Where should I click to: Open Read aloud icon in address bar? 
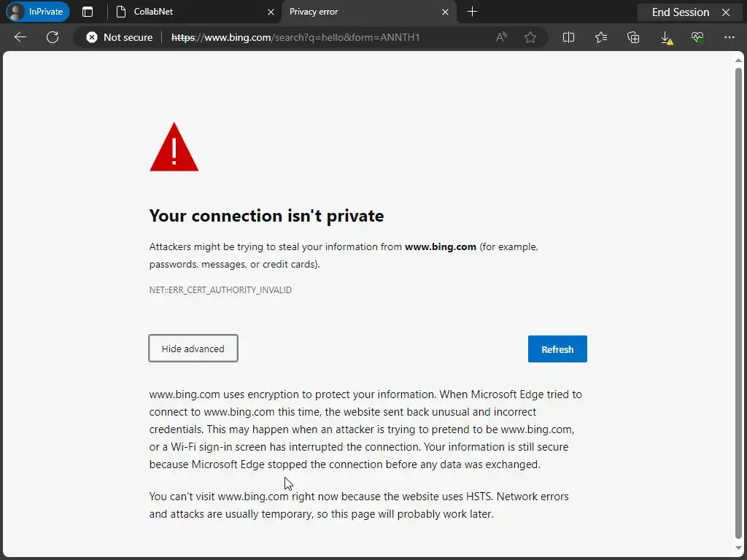click(x=501, y=37)
